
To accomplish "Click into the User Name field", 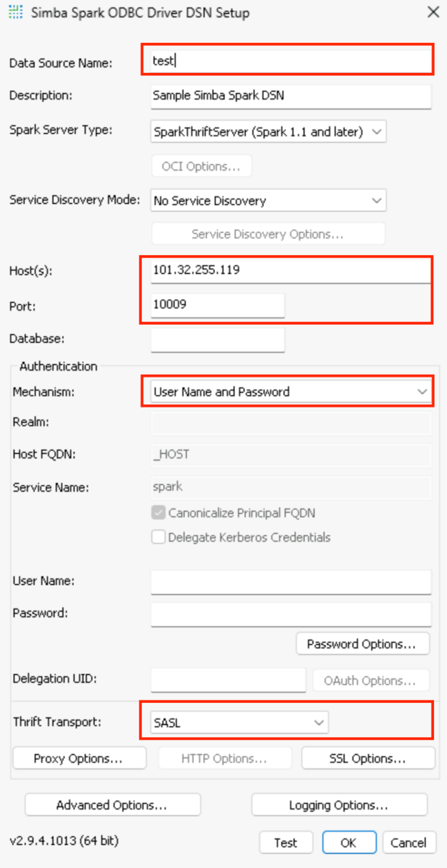I will coord(291,581).
